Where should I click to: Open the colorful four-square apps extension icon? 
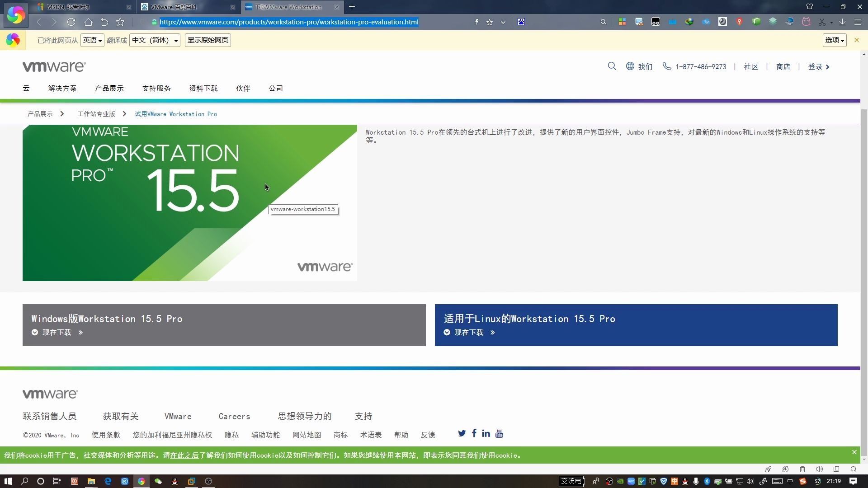point(622,22)
